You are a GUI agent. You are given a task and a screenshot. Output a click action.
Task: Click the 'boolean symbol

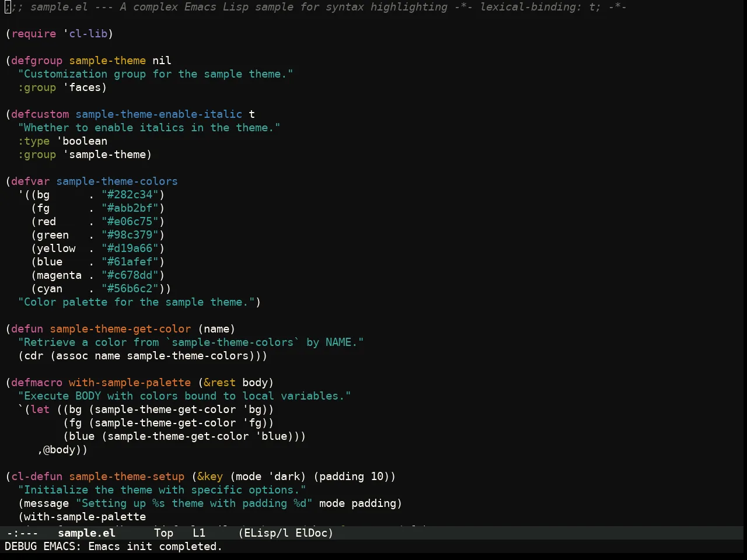pos(82,141)
